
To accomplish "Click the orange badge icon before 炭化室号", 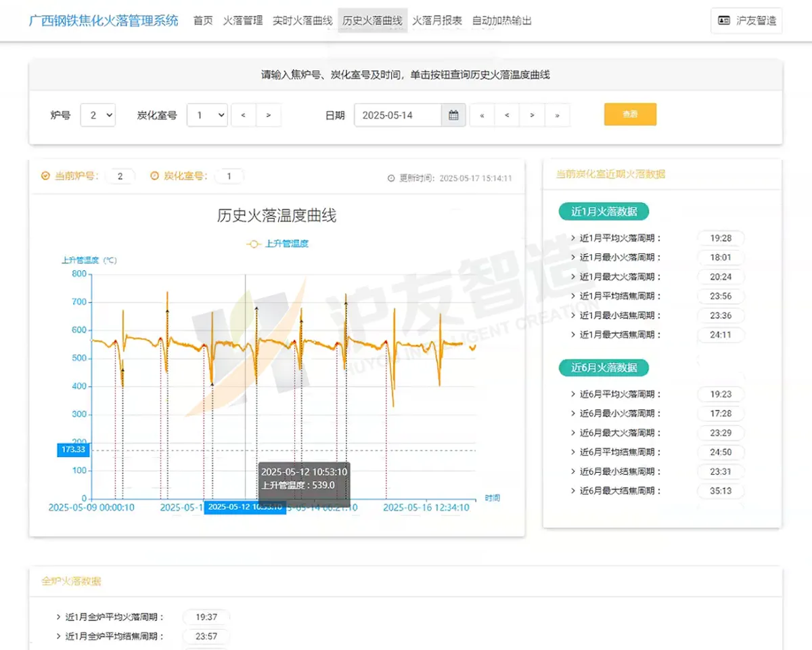I will click(154, 176).
